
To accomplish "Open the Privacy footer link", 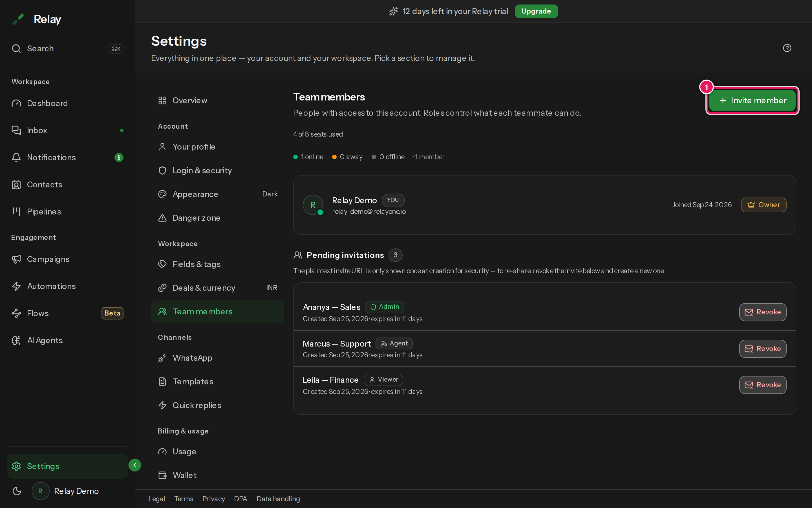I will [x=213, y=499].
